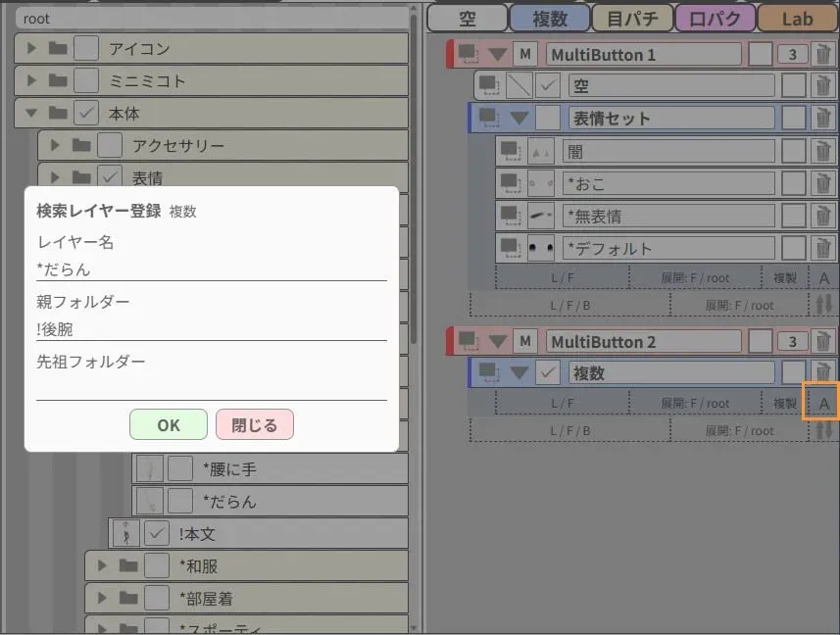The height and width of the screenshot is (635, 840).
Task: Toggle the *だらん layer checkbox in tree
Action: (180, 501)
